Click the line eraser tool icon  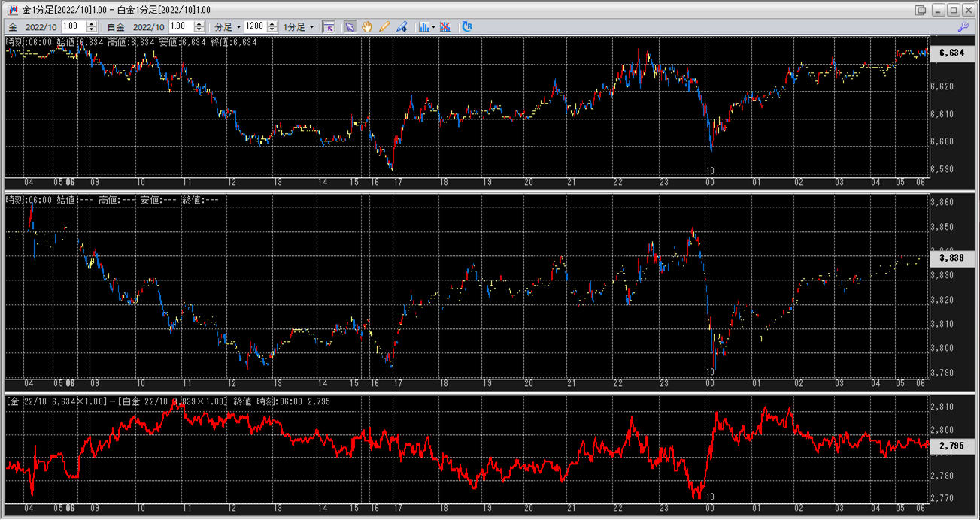tap(402, 26)
